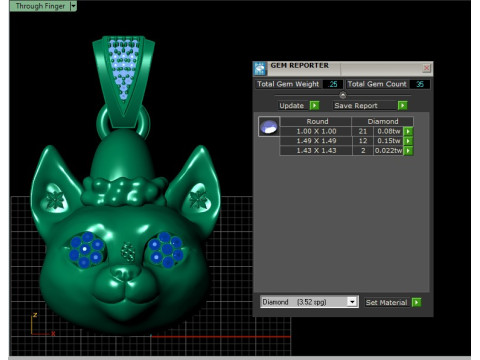480x360 pixels.
Task: Click the Through Finger viewport label
Action: (x=40, y=6)
